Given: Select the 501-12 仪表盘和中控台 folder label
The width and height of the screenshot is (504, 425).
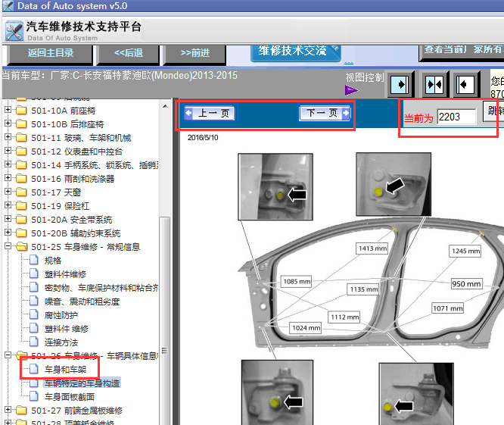Looking at the screenshot, I should (x=77, y=152).
